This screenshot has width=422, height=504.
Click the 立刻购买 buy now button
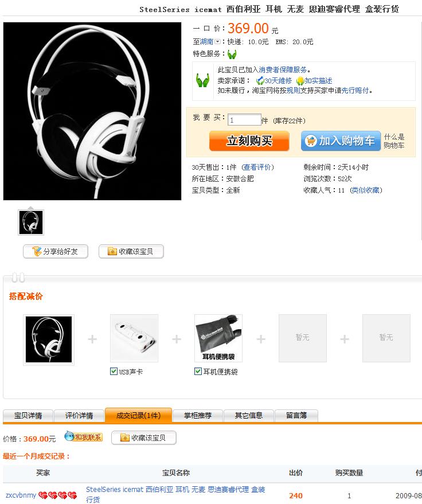[x=249, y=141]
